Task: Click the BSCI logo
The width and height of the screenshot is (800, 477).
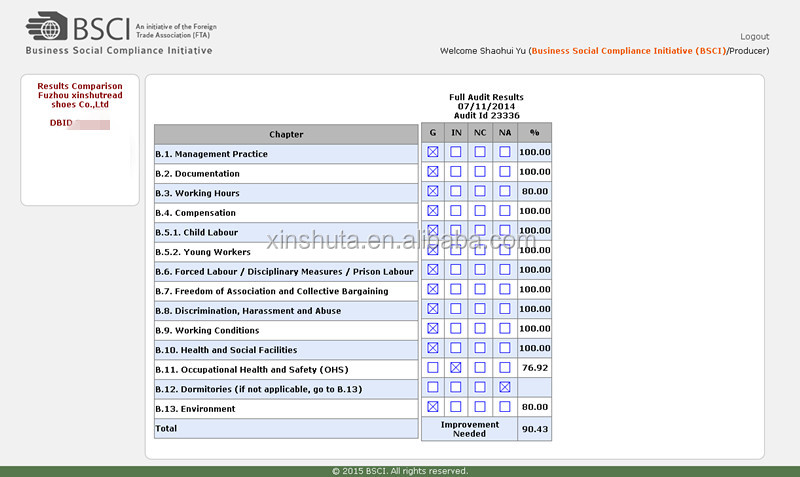Action: tap(121, 33)
